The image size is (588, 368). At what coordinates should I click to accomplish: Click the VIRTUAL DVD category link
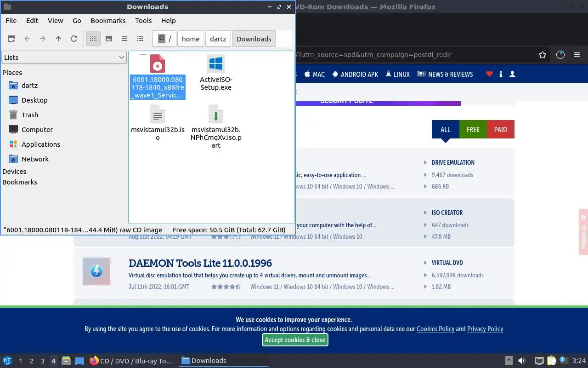pyautogui.click(x=447, y=263)
